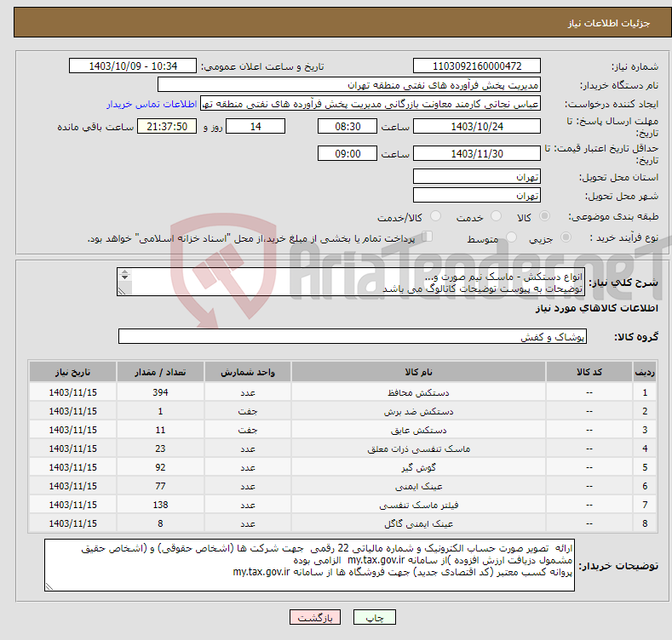Click the item name دستکش عایق
The image size is (672, 640).
[x=418, y=430]
